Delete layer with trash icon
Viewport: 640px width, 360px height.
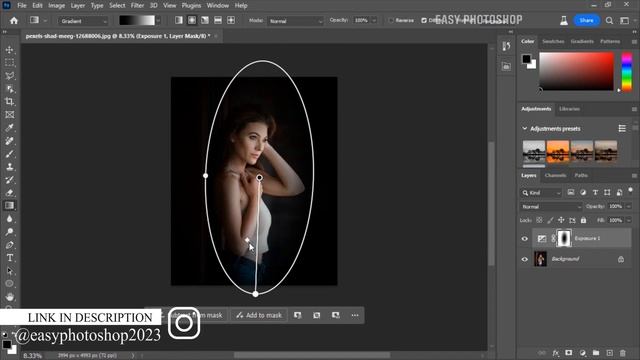click(x=622, y=353)
